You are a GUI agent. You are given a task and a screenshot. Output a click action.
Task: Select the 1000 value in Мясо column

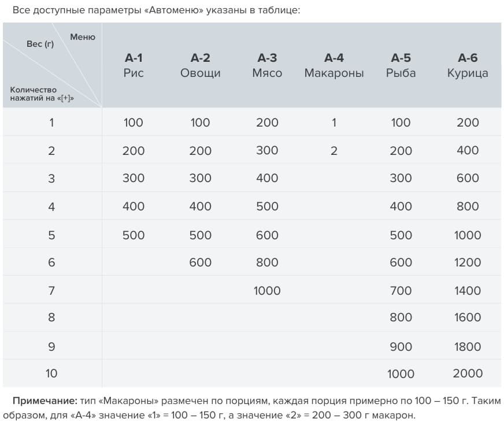(x=267, y=291)
